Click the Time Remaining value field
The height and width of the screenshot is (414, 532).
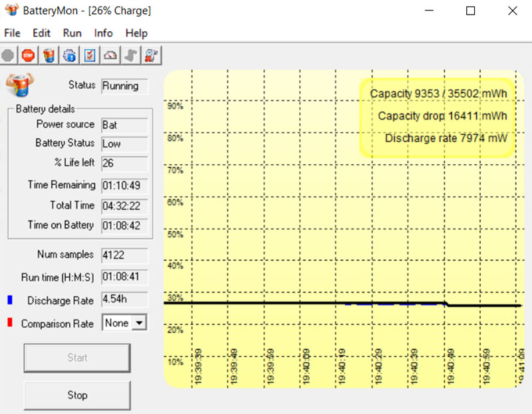124,185
